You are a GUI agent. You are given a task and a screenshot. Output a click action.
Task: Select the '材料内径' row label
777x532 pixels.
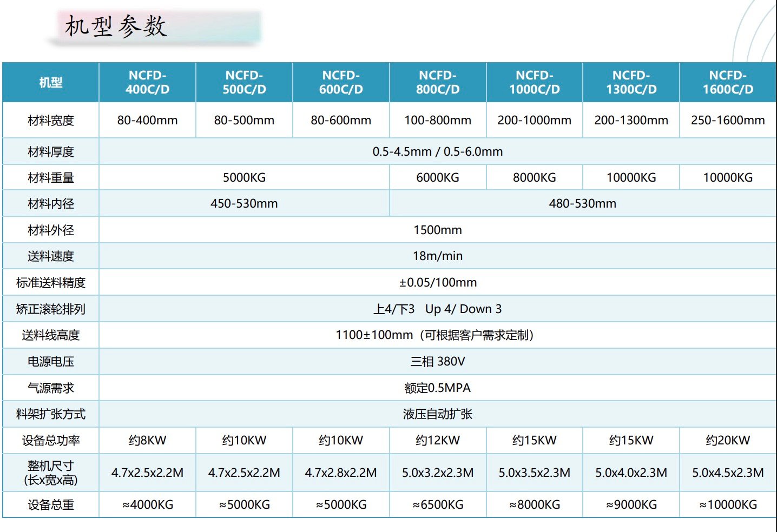point(51,204)
